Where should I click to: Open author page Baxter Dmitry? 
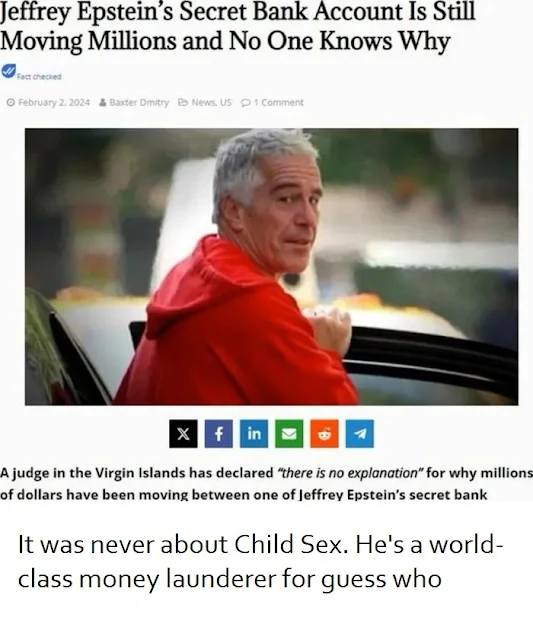click(139, 102)
